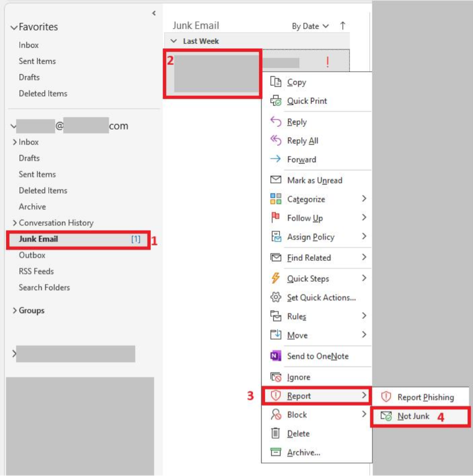The width and height of the screenshot is (473, 476).
Task: Expand the Groups section
Action: click(15, 310)
